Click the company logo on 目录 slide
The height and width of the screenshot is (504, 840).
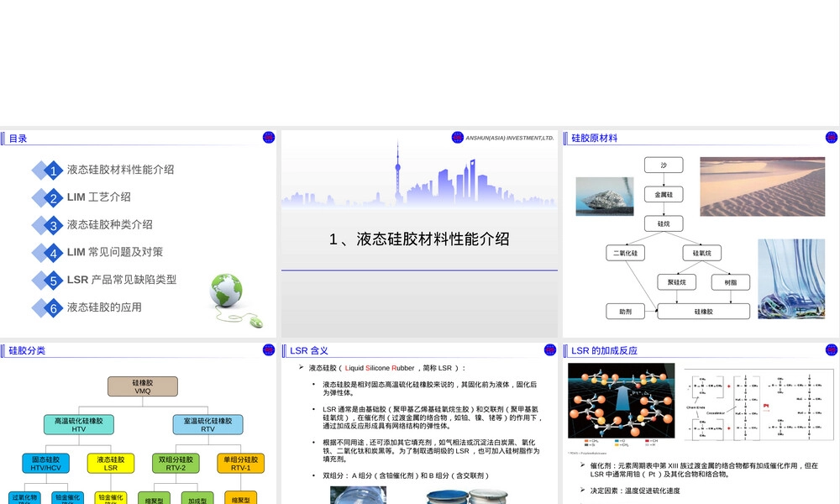coord(269,137)
